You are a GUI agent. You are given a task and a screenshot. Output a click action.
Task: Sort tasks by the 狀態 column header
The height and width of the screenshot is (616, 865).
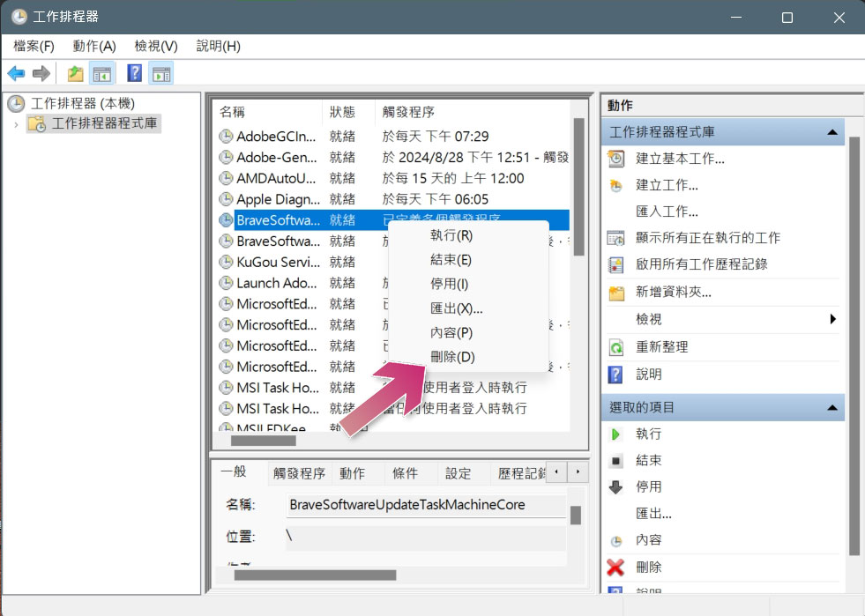click(348, 112)
